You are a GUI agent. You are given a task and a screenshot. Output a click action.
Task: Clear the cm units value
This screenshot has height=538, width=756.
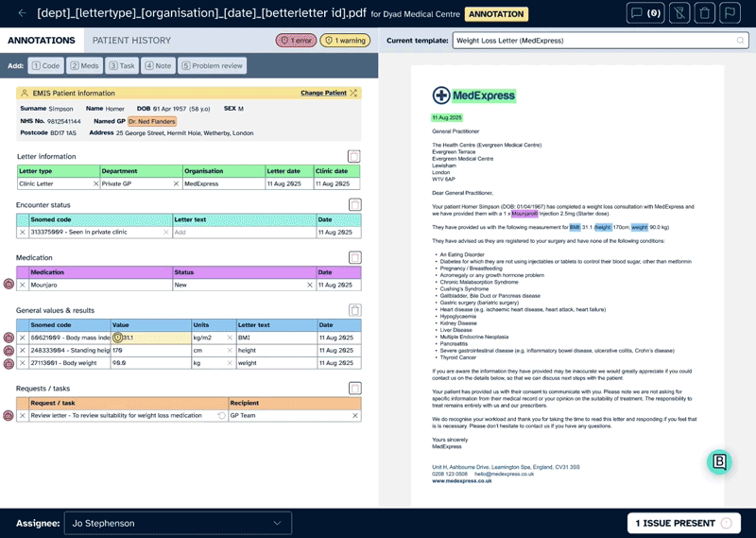point(230,350)
